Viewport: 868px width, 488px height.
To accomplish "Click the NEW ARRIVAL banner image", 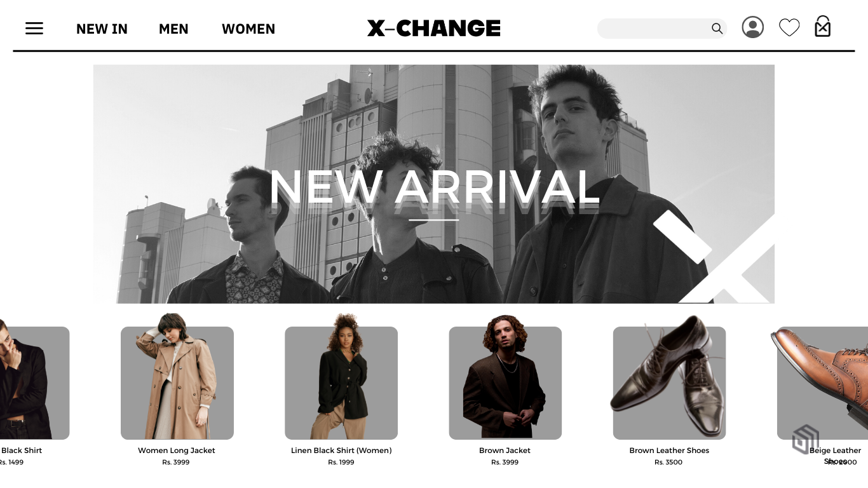I will [434, 184].
